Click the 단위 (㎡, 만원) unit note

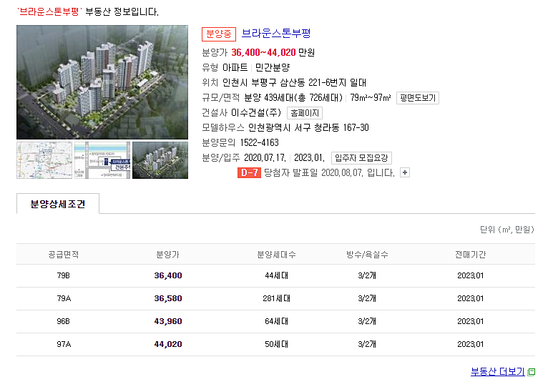(x=507, y=230)
